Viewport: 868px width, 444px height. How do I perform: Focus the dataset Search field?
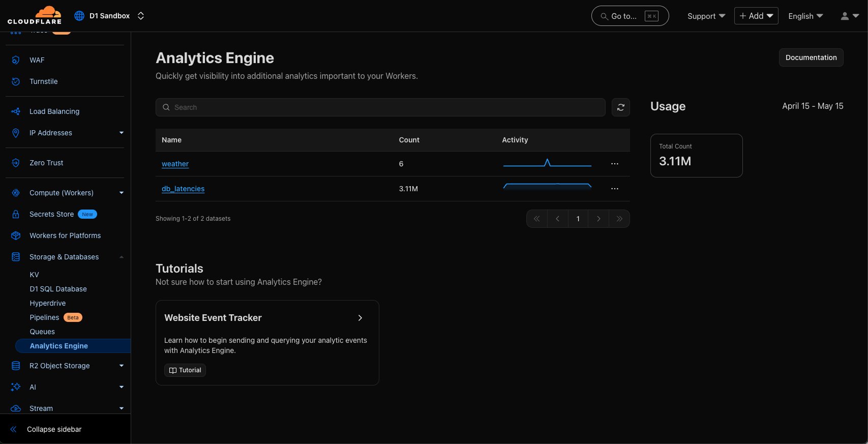tap(380, 107)
